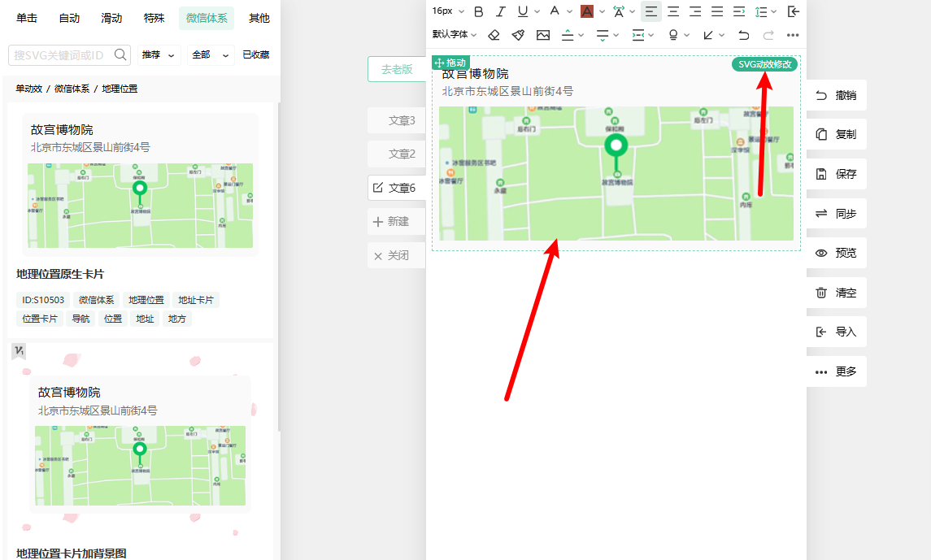Screen dimensions: 931x560
Task: Insert an image from toolbar
Action: pyautogui.click(x=543, y=35)
